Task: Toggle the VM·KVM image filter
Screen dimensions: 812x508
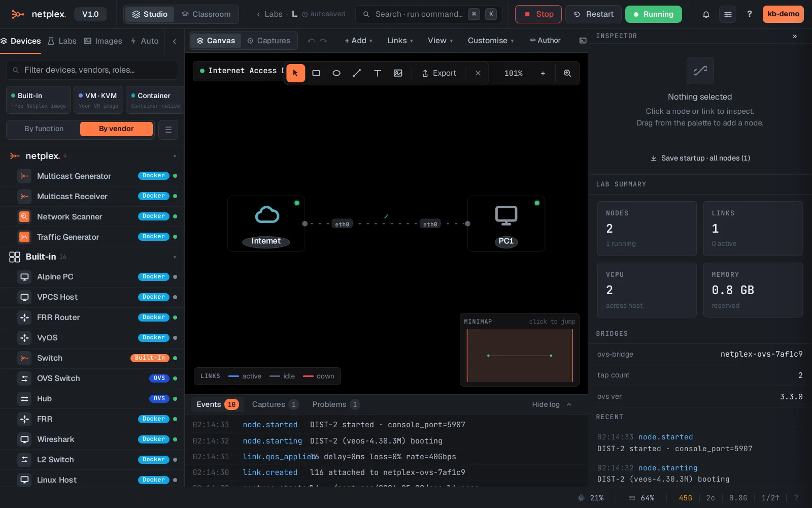Action: 98,100
